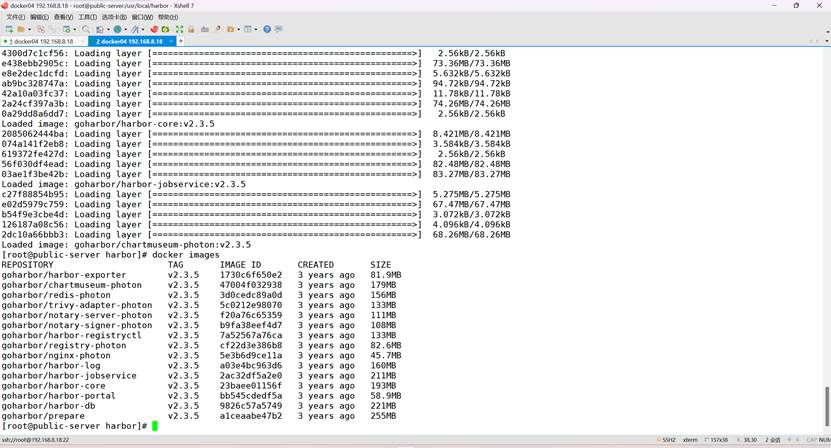Viewport: 831px width, 448px height.
Task: Click goharbor/nginx-photon repository name
Action: [x=56, y=355]
